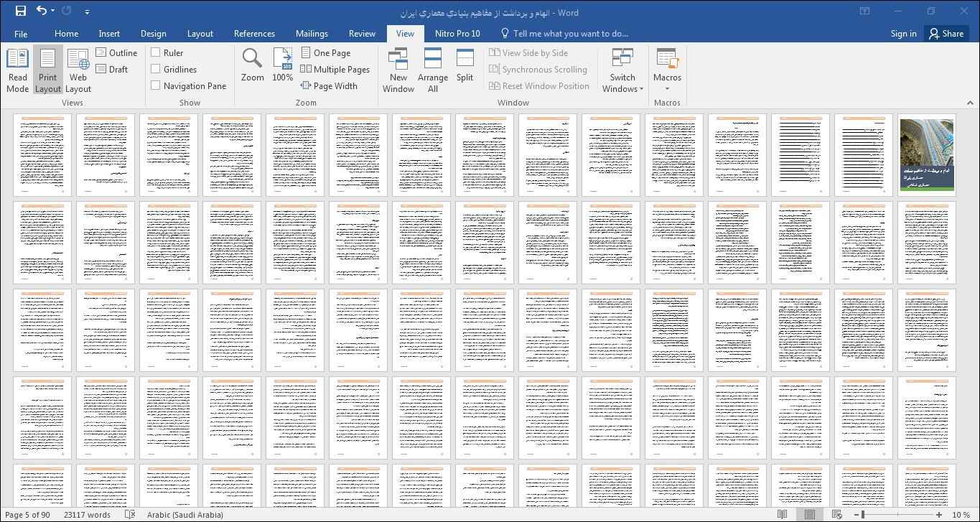
Task: Switch to the Review tab
Action: pos(362,34)
